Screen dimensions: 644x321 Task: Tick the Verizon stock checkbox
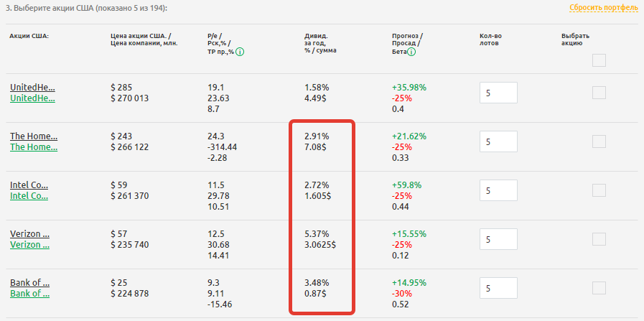pos(599,239)
